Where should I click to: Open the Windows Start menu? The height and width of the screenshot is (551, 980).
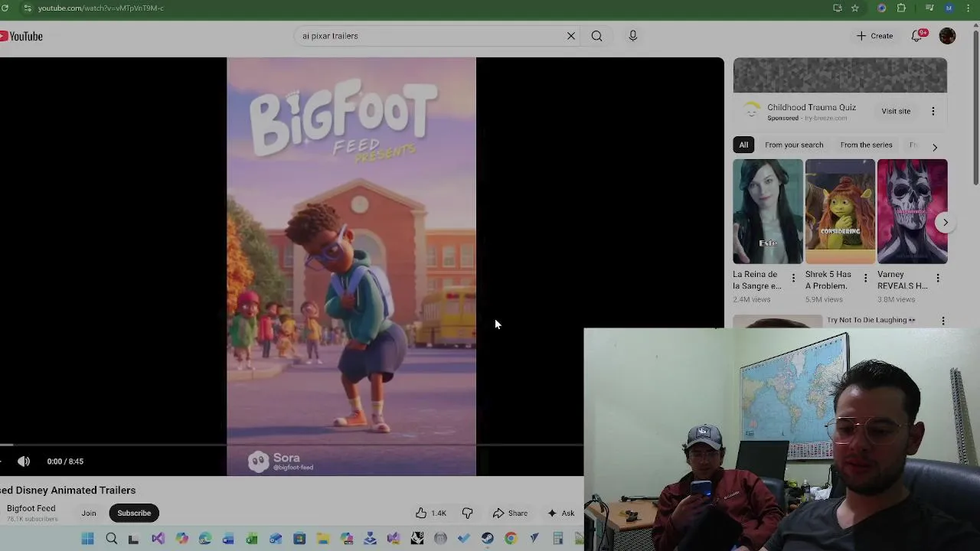[87, 539]
